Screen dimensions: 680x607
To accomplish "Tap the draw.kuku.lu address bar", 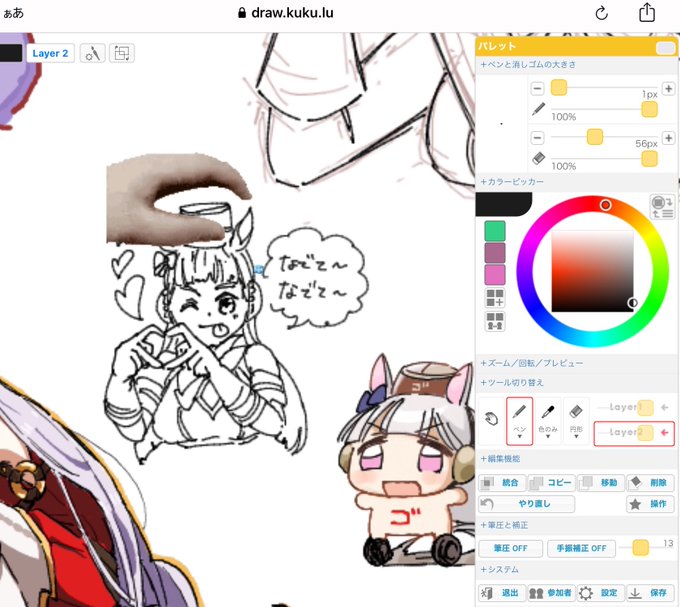I will [x=286, y=13].
